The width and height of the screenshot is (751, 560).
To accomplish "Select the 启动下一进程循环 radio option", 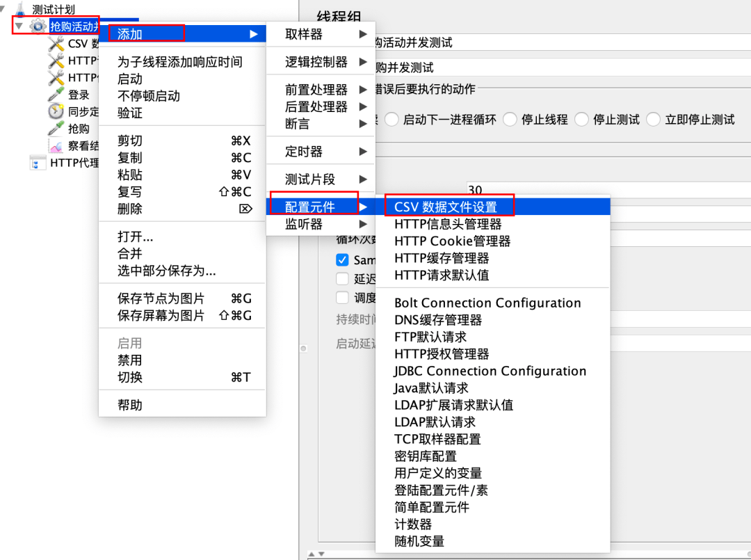I will (391, 119).
